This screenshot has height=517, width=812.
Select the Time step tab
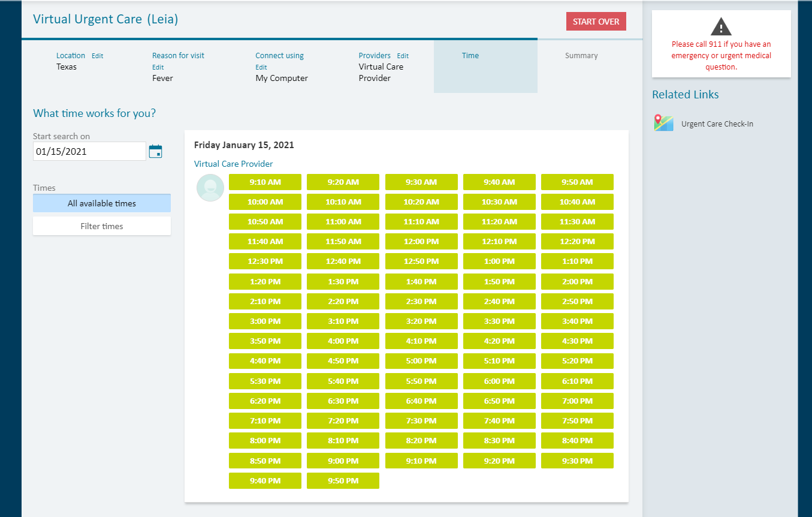[x=470, y=56]
